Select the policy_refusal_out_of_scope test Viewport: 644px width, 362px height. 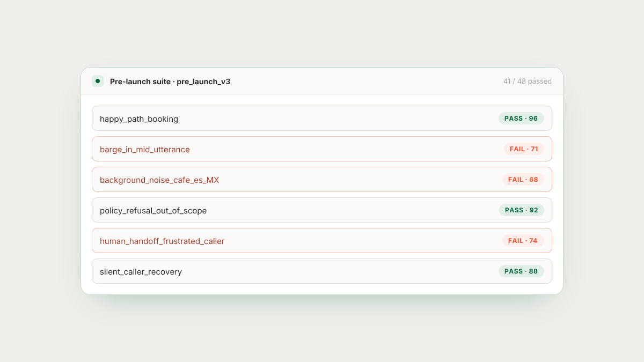tap(322, 210)
